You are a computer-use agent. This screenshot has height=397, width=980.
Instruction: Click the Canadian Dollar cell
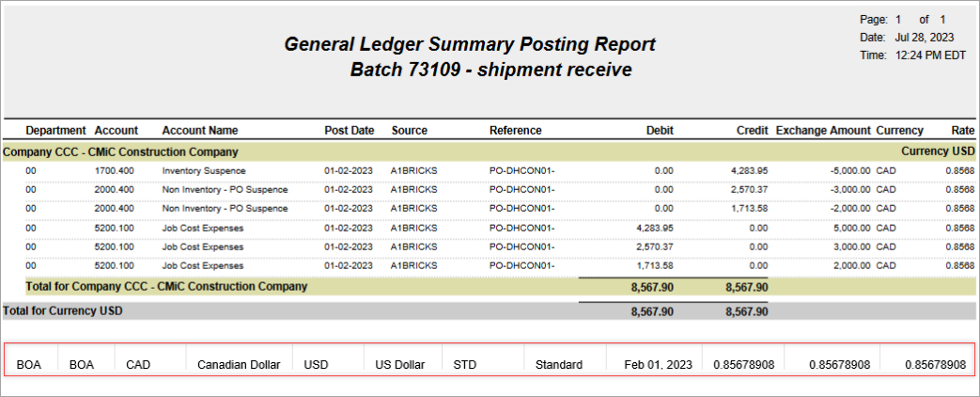(x=239, y=364)
